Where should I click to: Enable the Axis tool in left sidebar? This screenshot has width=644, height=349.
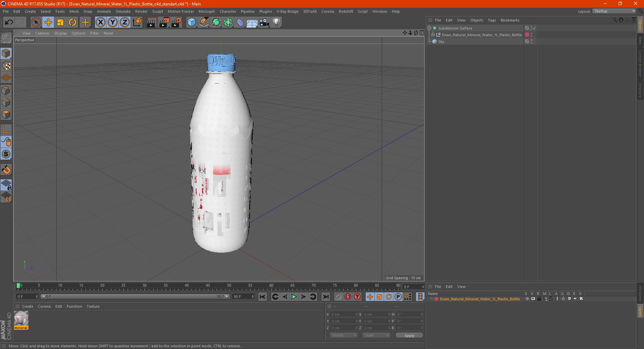[x=6, y=130]
